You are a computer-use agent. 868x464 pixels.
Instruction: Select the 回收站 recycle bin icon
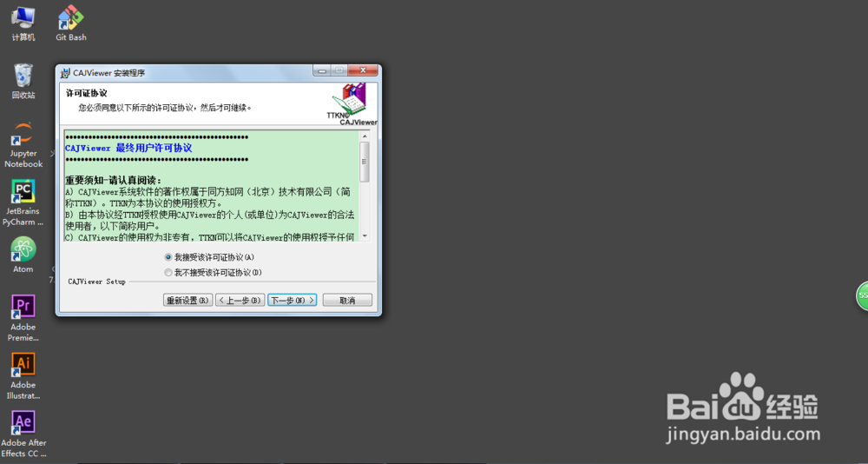[23, 81]
